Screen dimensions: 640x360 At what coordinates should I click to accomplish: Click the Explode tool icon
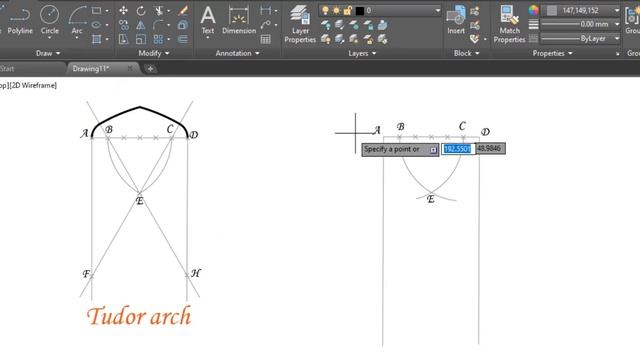183,25
